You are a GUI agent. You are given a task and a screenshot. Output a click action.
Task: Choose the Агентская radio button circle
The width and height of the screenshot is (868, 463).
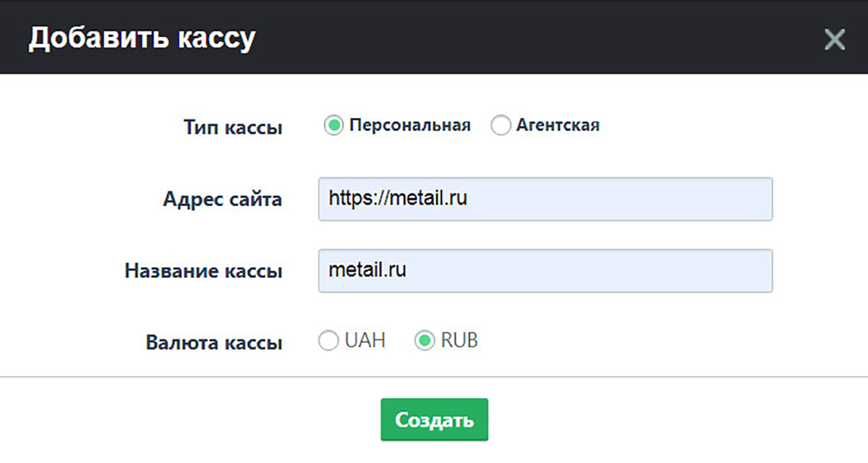coord(501,126)
